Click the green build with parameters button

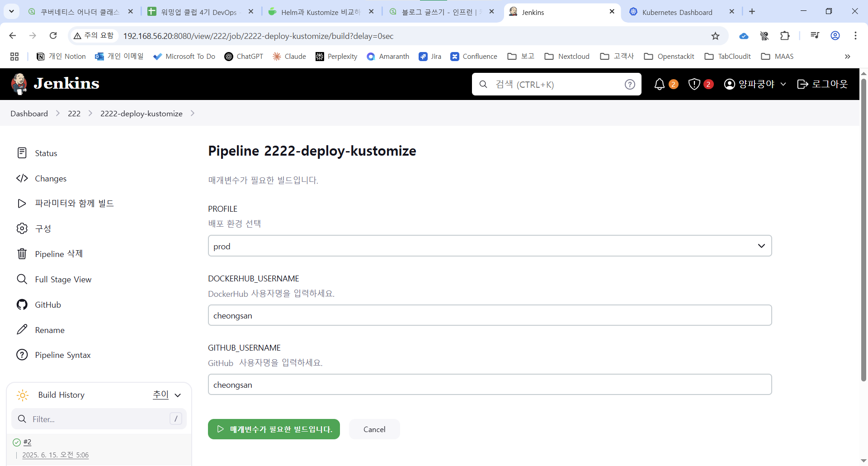(x=274, y=429)
